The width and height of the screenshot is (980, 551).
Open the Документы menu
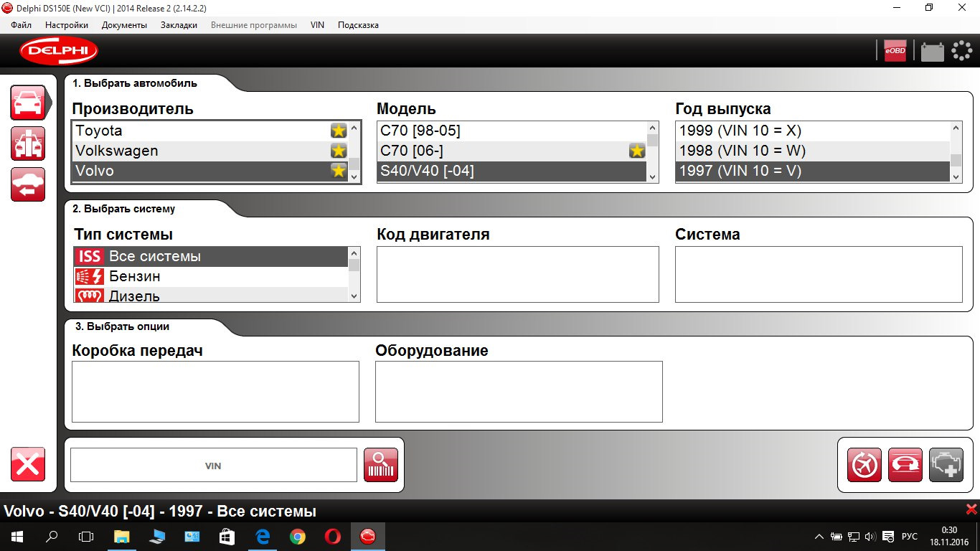pyautogui.click(x=124, y=25)
